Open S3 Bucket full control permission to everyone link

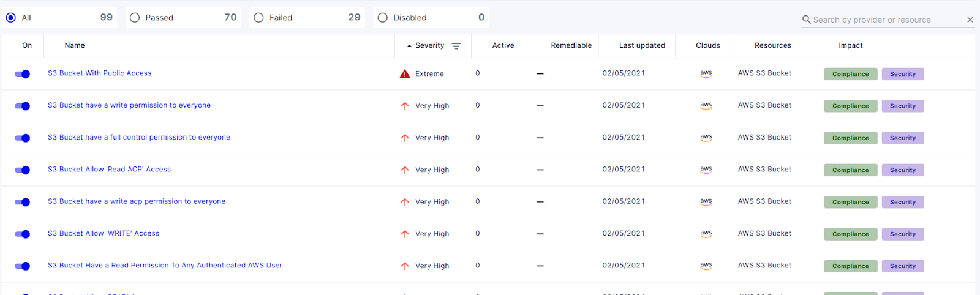tap(139, 137)
